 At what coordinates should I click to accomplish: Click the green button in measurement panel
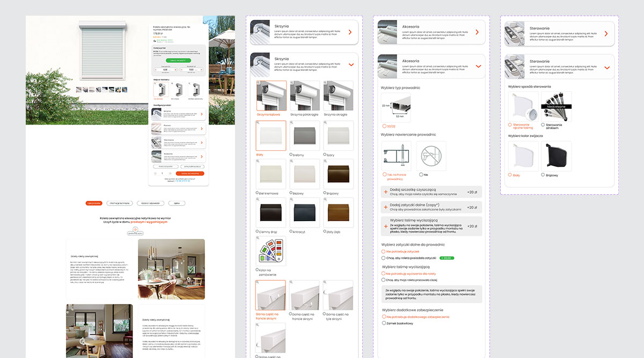click(178, 61)
